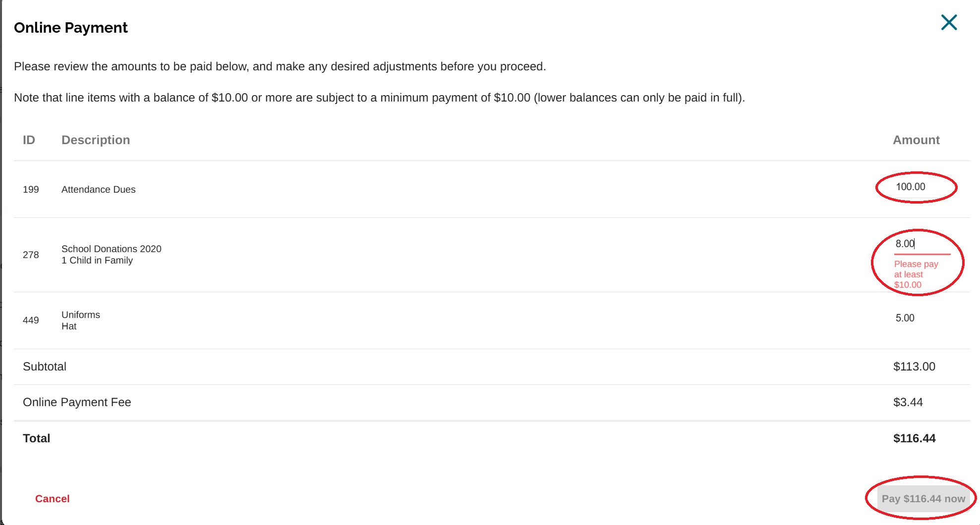Select the School Donations 2020 description
This screenshot has height=525, width=980.
(x=111, y=249)
